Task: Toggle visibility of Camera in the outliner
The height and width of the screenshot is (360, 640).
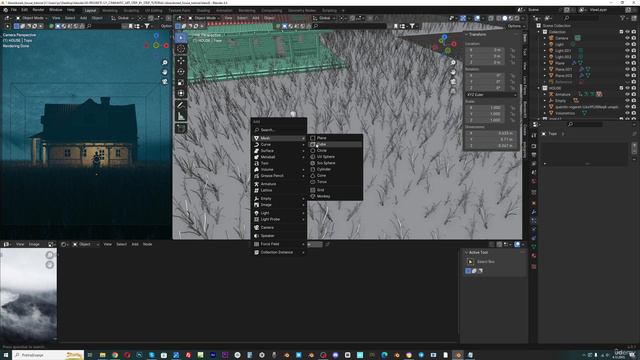Action: pyautogui.click(x=627, y=38)
